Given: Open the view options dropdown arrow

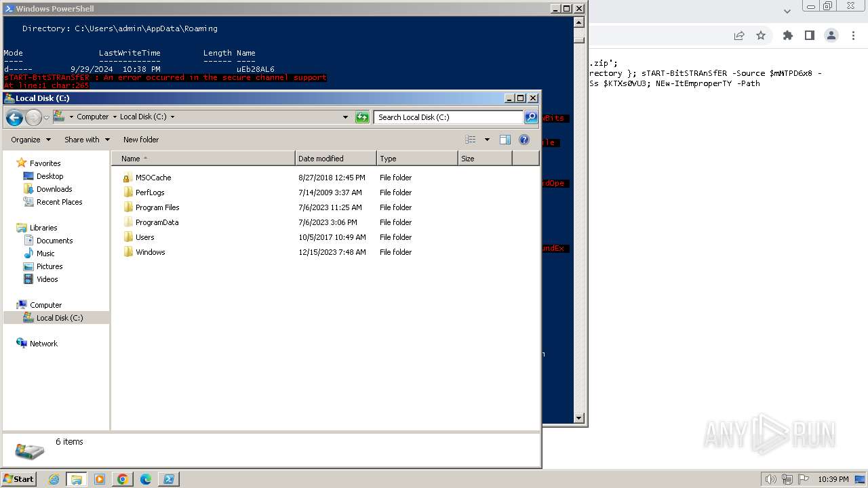Looking at the screenshot, I should [x=486, y=140].
